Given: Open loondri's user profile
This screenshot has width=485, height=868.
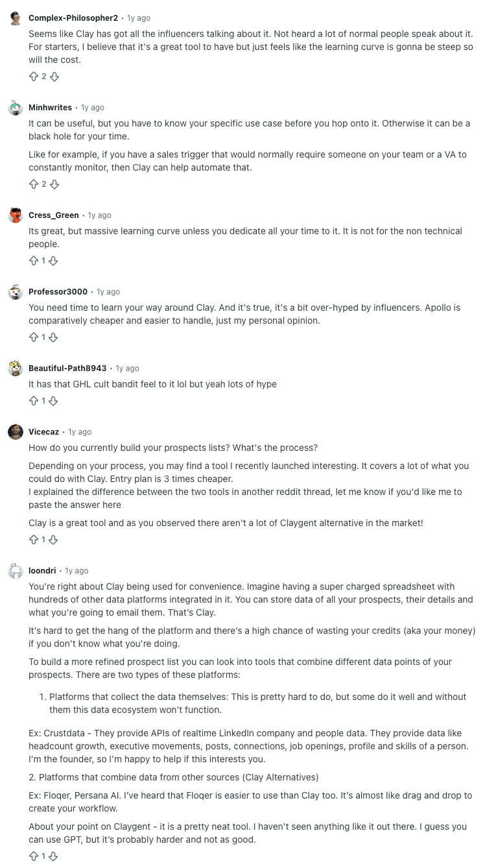Looking at the screenshot, I should pos(42,570).
